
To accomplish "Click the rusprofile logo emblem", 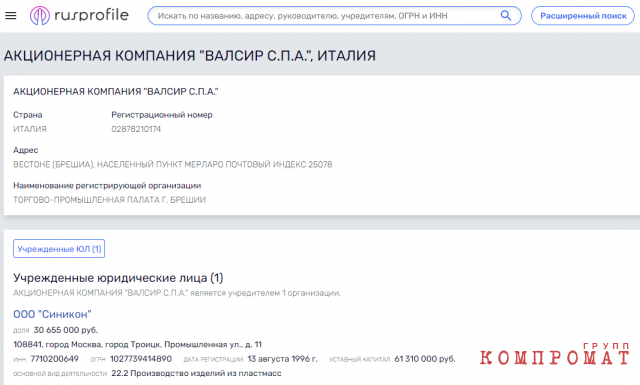I will (40, 16).
